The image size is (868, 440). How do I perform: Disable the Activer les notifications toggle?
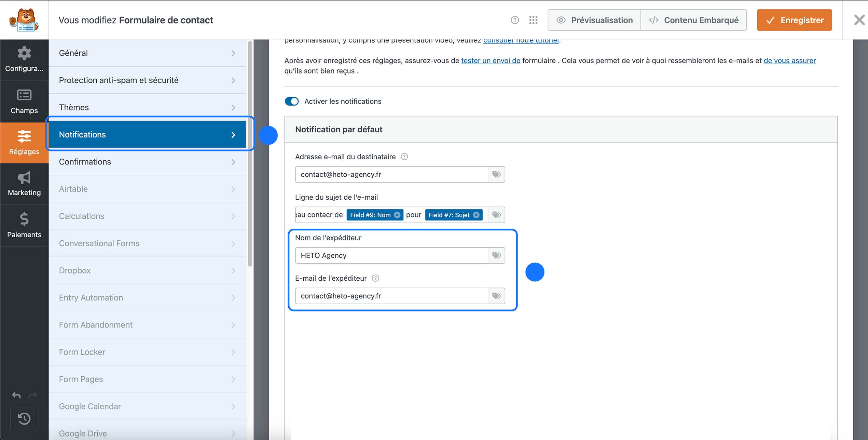[x=292, y=101]
